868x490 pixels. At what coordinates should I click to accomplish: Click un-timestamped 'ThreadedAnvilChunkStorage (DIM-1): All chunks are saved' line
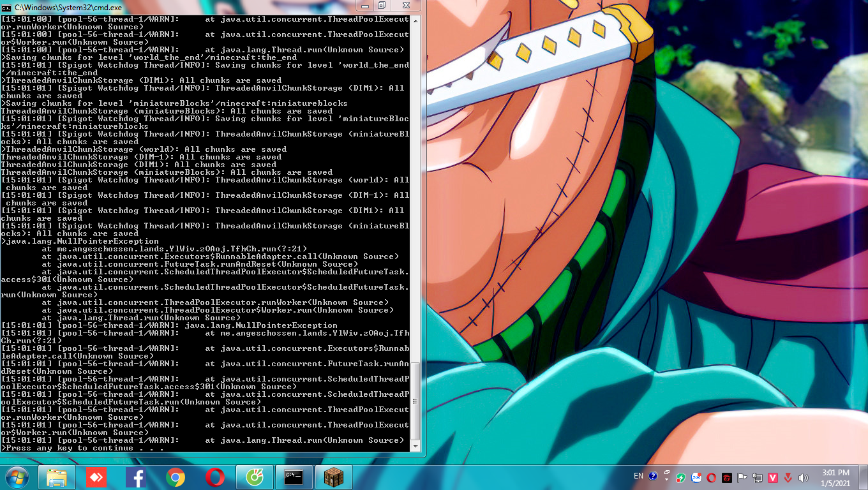[x=142, y=157]
